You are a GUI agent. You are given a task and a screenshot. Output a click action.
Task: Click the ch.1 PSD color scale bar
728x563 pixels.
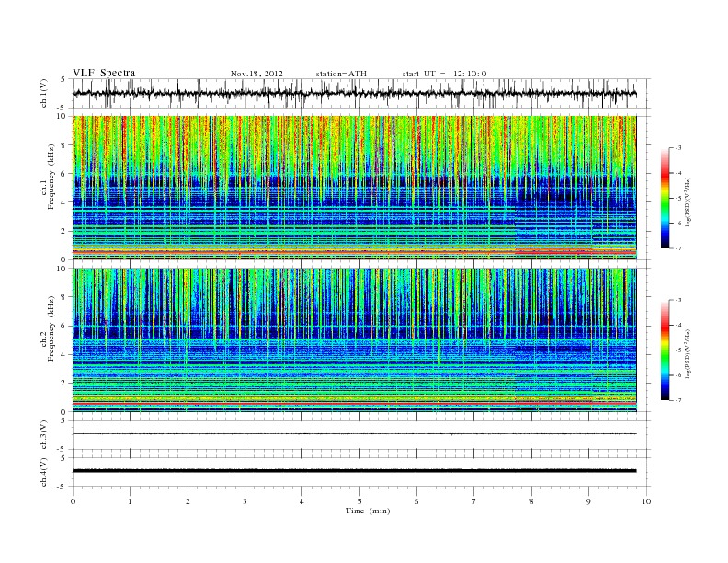[x=665, y=198]
